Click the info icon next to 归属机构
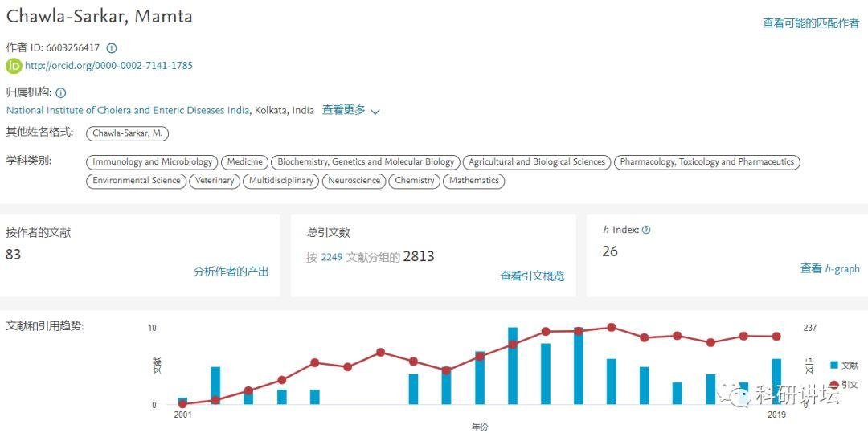The width and height of the screenshot is (868, 433). [61, 93]
